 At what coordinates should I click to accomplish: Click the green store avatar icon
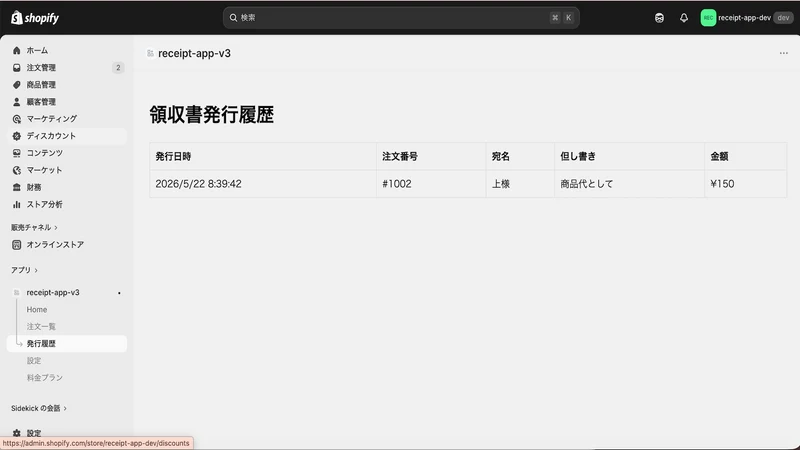708,18
